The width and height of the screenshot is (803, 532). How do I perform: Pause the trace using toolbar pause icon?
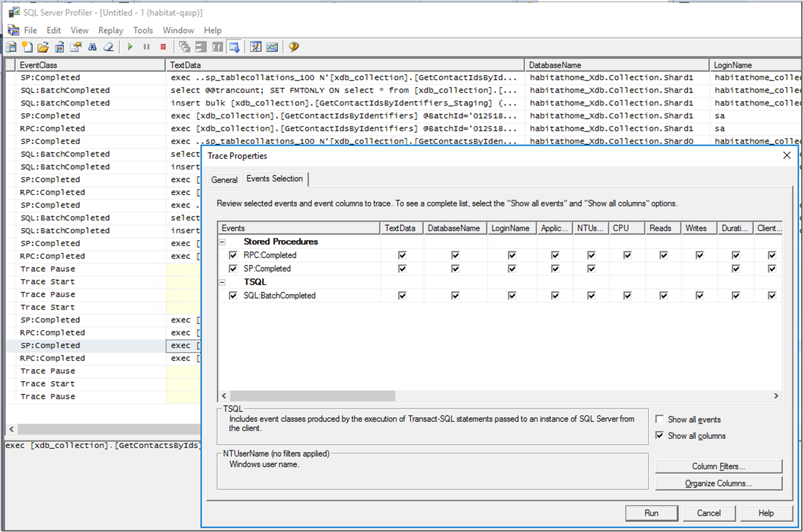[x=146, y=47]
